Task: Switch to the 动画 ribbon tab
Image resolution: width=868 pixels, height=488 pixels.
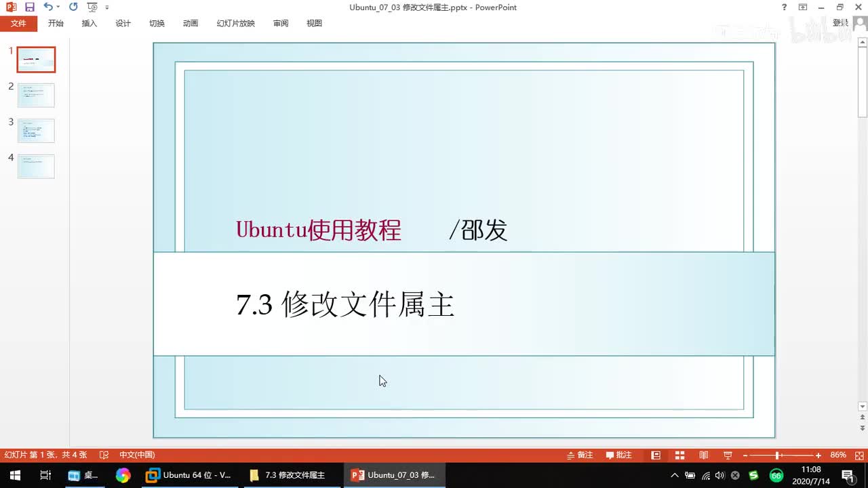Action: pos(191,23)
